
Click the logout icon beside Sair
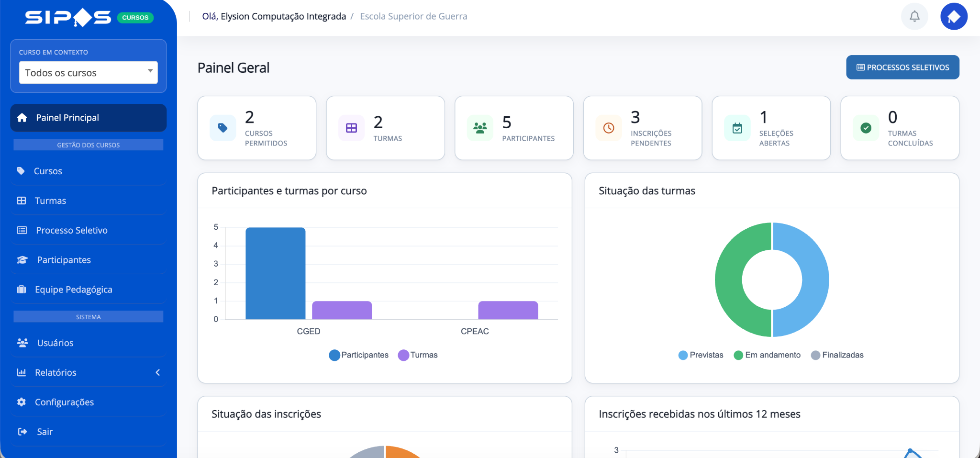pos(22,432)
